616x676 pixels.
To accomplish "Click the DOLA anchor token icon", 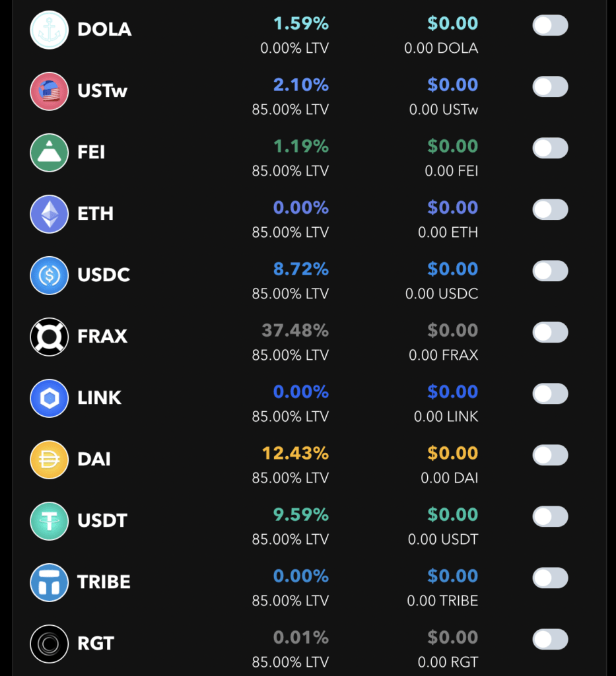I will coord(49,30).
